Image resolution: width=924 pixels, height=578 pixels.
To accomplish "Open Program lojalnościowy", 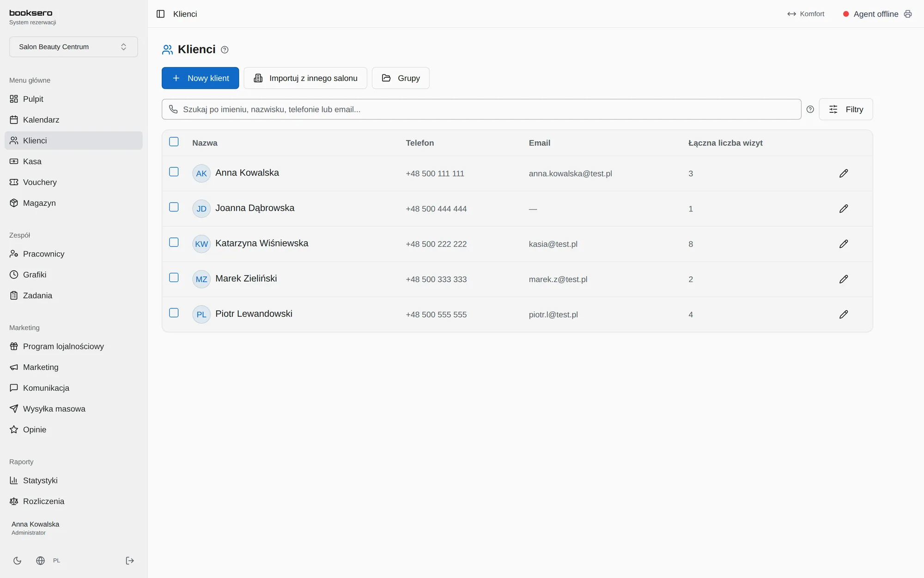I will coord(73,346).
